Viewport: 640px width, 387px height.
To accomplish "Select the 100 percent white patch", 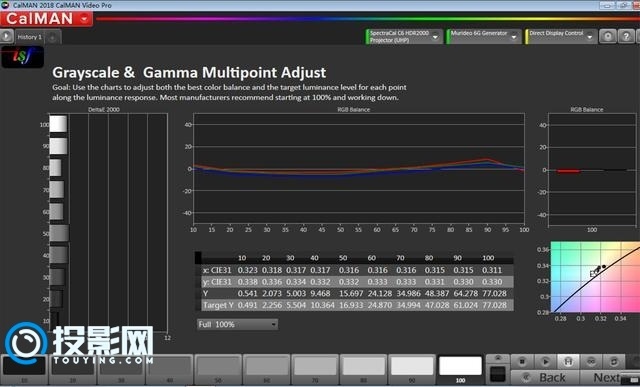I will click(x=460, y=369).
